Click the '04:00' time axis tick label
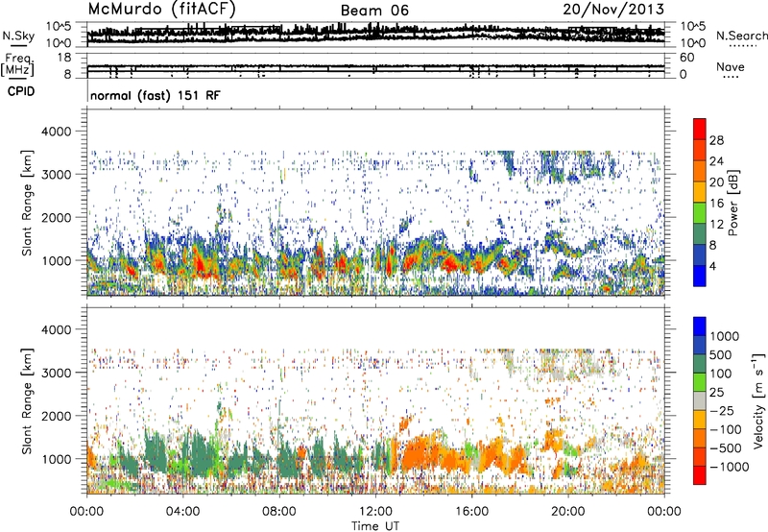The image size is (768, 532). point(182,512)
